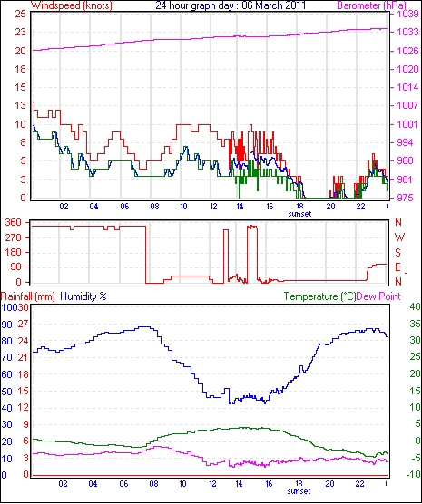Click the 20 hour tick on the windspeed graph
422x504 pixels.
pyautogui.click(x=331, y=206)
